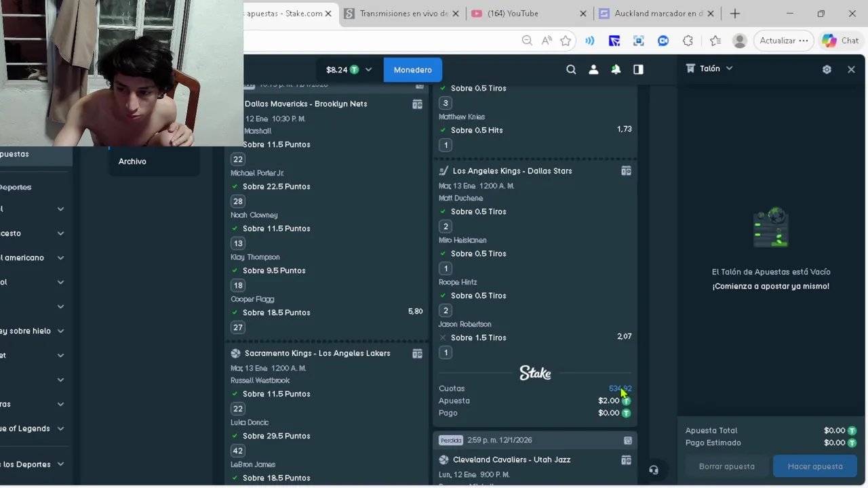This screenshot has height=488, width=868.
Task: Expand the Talón dropdown
Action: coord(729,68)
